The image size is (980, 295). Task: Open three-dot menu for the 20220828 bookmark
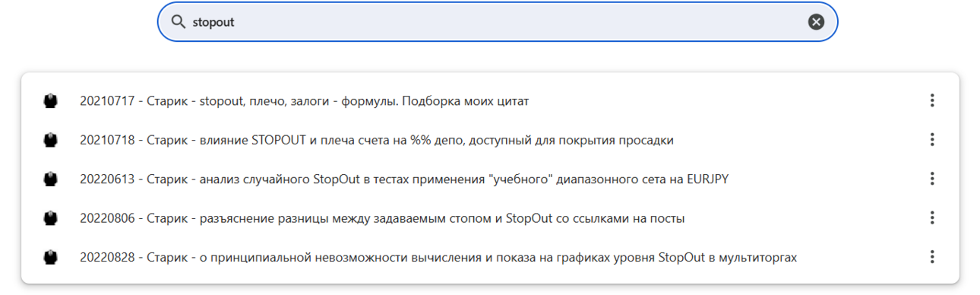932,258
